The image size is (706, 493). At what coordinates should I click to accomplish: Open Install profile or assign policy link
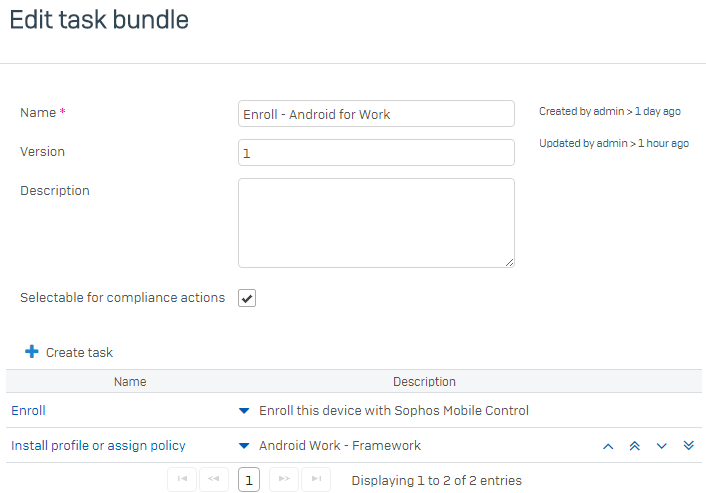tap(98, 446)
